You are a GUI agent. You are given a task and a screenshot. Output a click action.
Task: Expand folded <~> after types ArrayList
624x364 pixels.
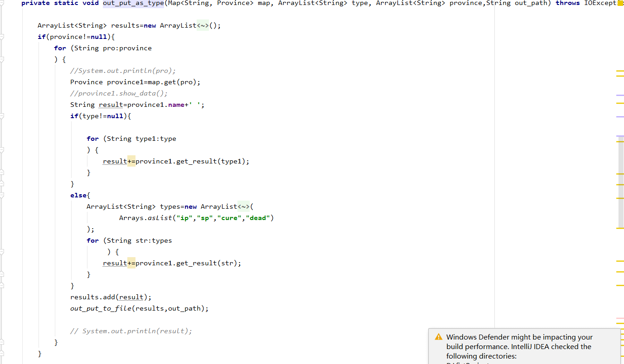click(x=244, y=206)
